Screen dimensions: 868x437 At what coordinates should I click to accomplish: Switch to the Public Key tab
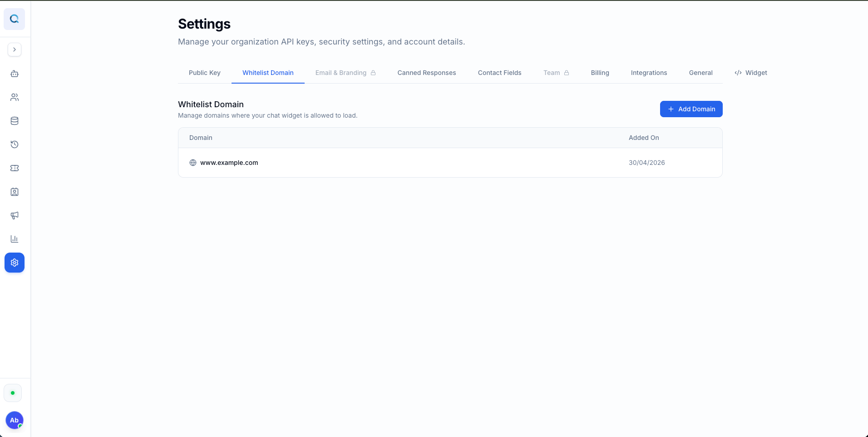[x=205, y=73]
